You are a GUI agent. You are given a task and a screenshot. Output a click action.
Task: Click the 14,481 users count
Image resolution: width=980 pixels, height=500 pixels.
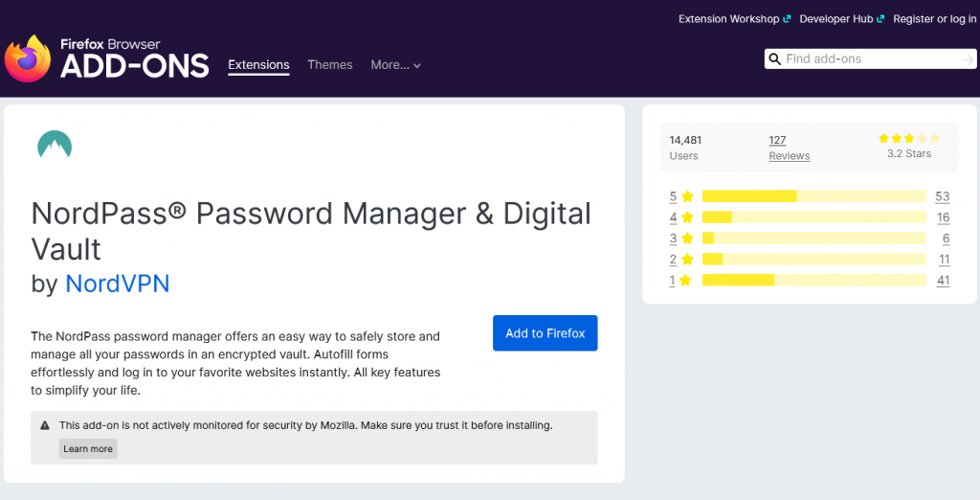coord(685,140)
